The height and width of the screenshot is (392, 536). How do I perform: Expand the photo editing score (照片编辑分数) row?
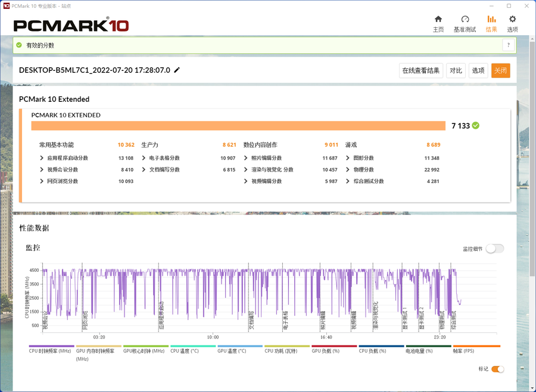pyautogui.click(x=246, y=158)
